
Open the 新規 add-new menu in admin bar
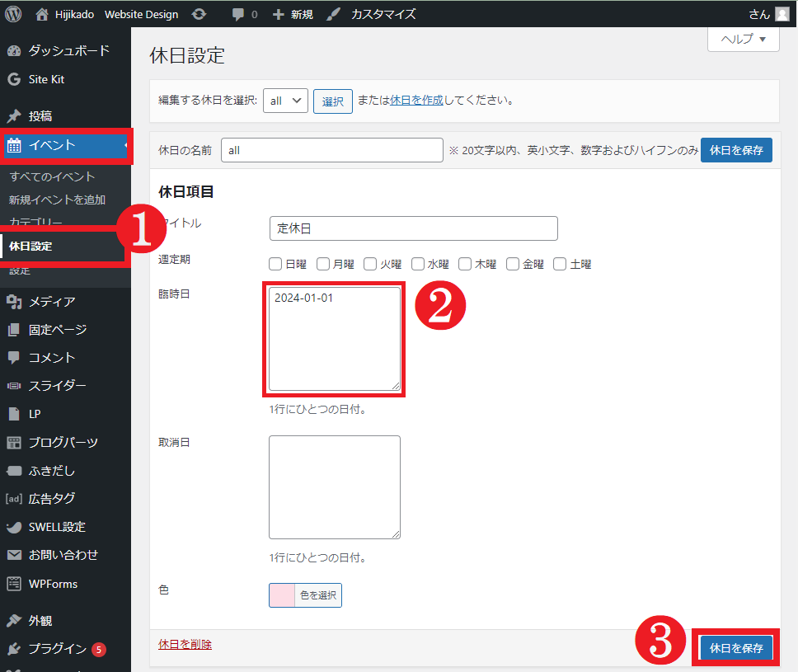(293, 14)
